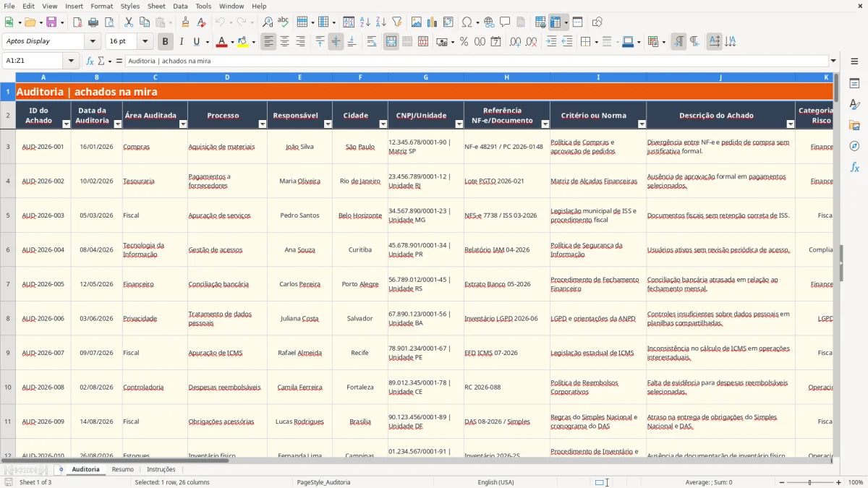The height and width of the screenshot is (488, 868).
Task: Open the Find and Replace icon
Action: click(x=268, y=22)
